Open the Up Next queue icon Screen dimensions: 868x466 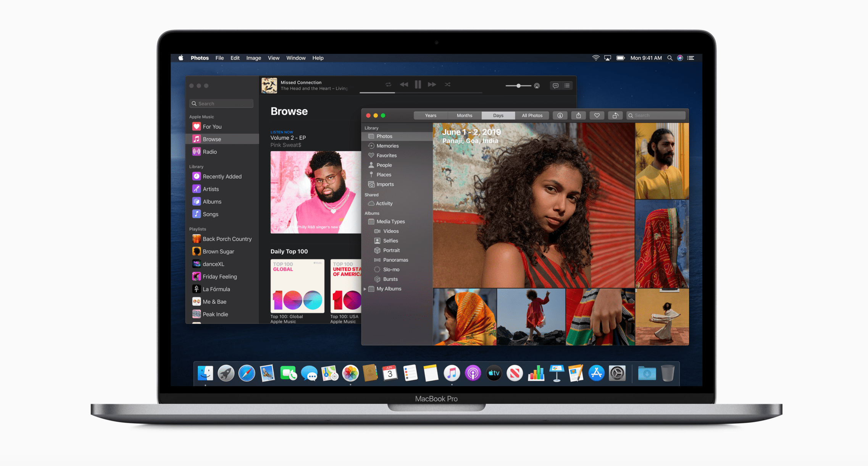[x=567, y=85]
